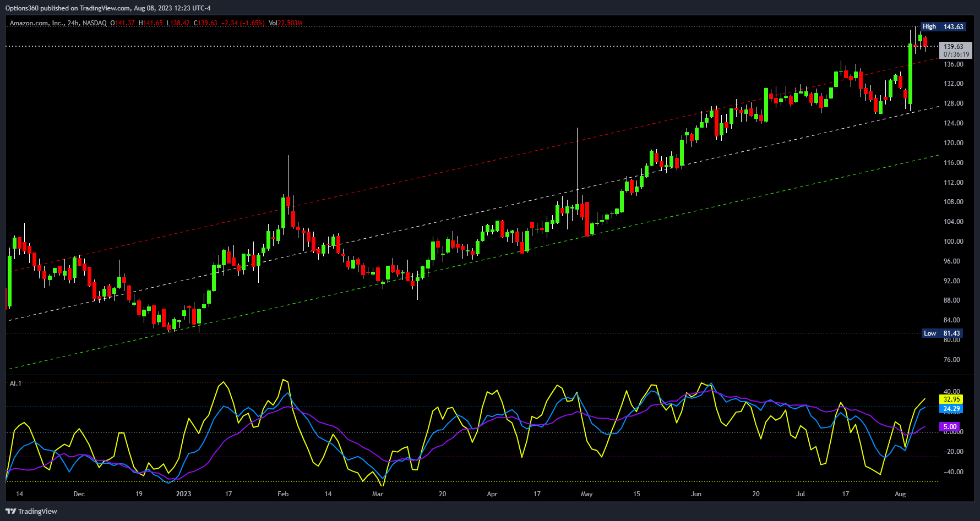The width and height of the screenshot is (980, 521).
Task: Click the low value 'L138.42'
Action: (x=178, y=23)
